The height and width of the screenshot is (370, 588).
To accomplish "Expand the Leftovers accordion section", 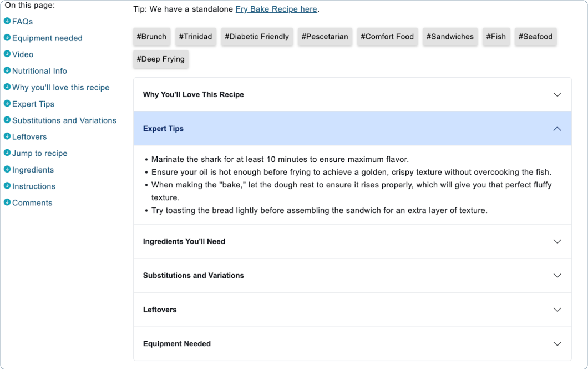I will pyautogui.click(x=557, y=310).
